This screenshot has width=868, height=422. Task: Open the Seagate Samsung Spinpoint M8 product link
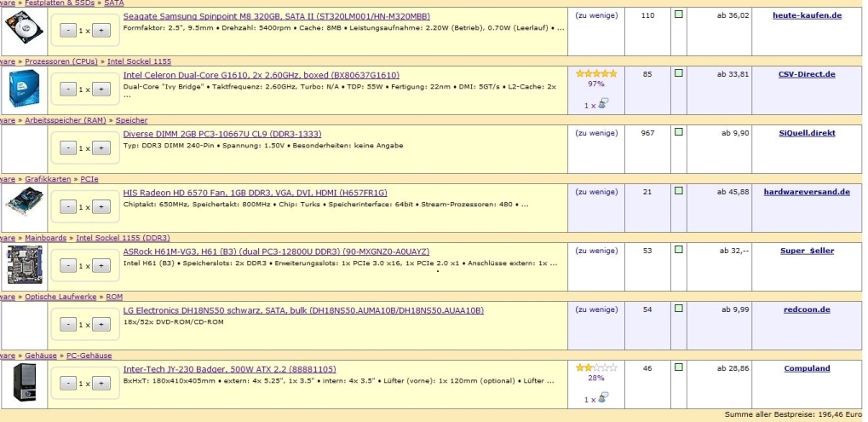276,16
